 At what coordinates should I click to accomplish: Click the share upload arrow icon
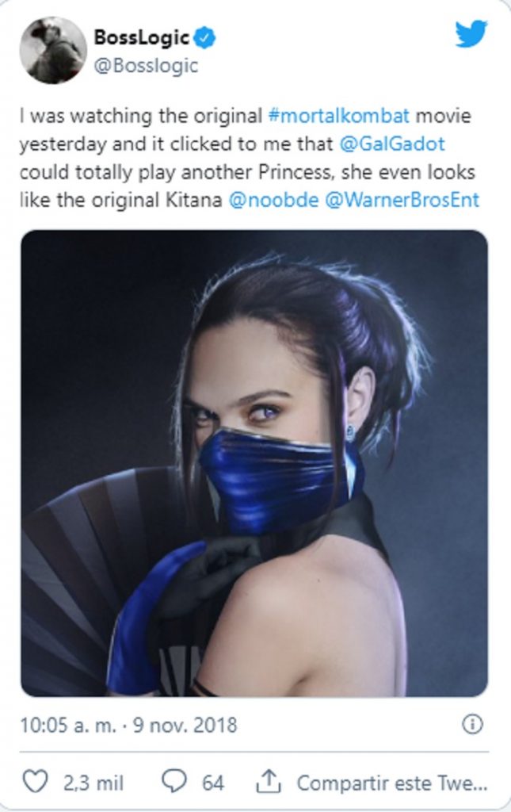269,781
